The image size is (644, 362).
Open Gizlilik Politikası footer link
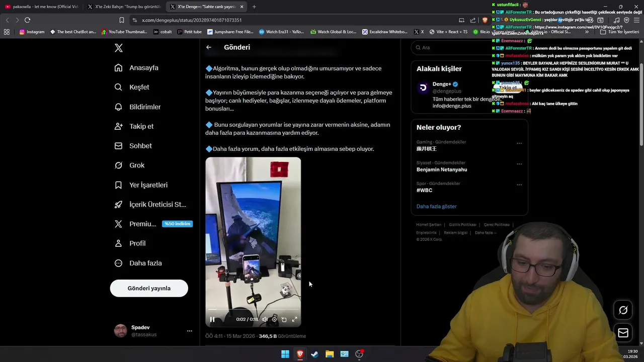(x=462, y=225)
